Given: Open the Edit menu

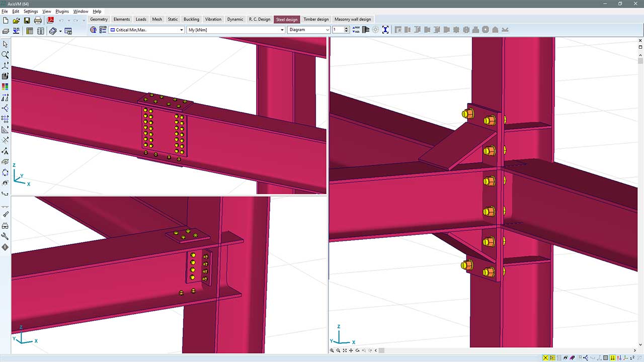Looking at the screenshot, I should tap(16, 11).
